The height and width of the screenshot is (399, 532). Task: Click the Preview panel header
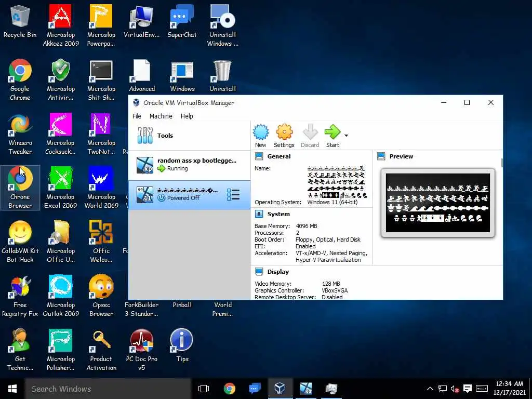[x=401, y=156]
